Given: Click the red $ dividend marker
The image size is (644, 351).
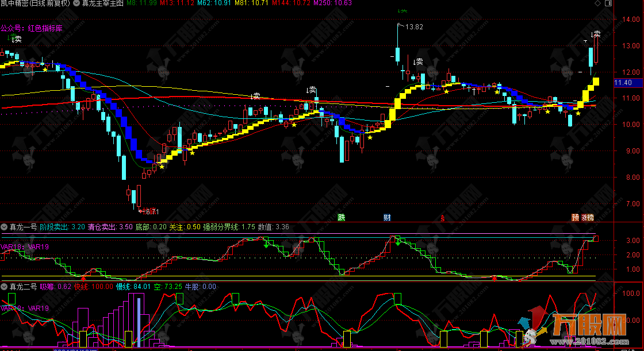Looking at the screenshot, I should point(442,218).
